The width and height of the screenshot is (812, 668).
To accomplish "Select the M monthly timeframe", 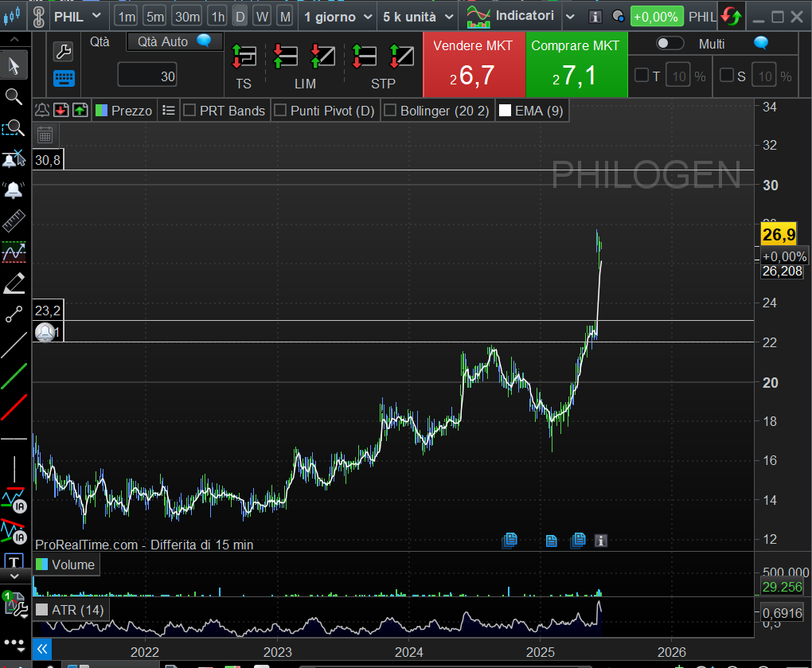I will click(x=285, y=17).
